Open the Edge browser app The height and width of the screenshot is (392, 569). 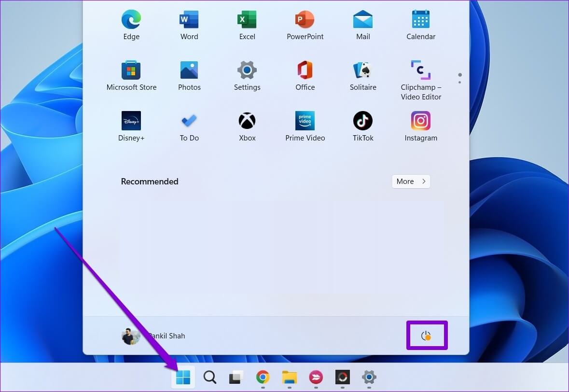click(131, 25)
